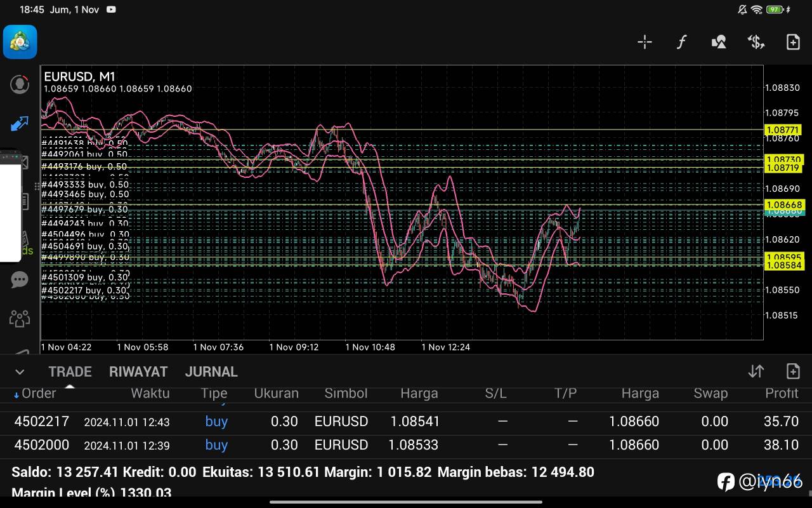Tap the buy type of order 4502217
Image resolution: width=812 pixels, height=508 pixels.
pyautogui.click(x=216, y=422)
